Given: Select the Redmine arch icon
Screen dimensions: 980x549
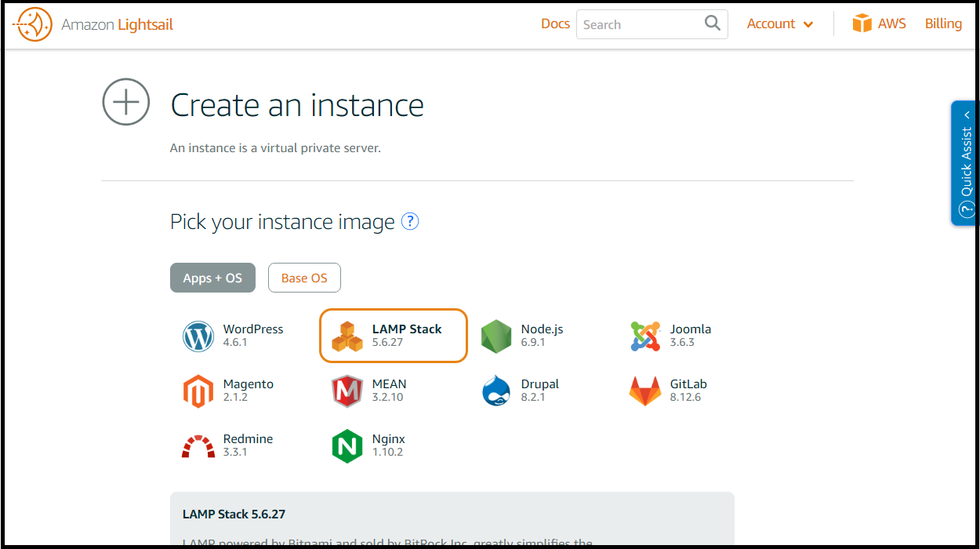Looking at the screenshot, I should click(198, 445).
